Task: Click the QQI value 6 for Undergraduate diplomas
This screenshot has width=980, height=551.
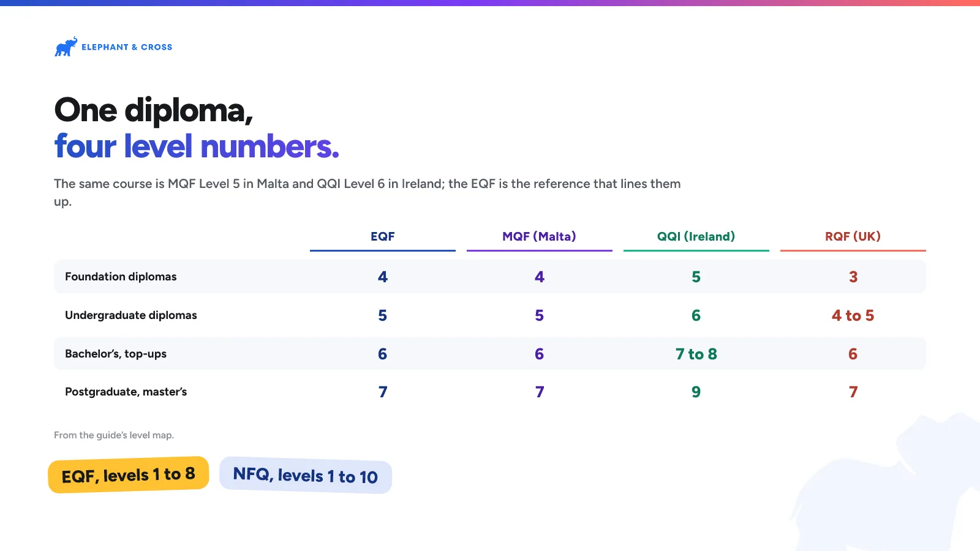Action: tap(696, 315)
